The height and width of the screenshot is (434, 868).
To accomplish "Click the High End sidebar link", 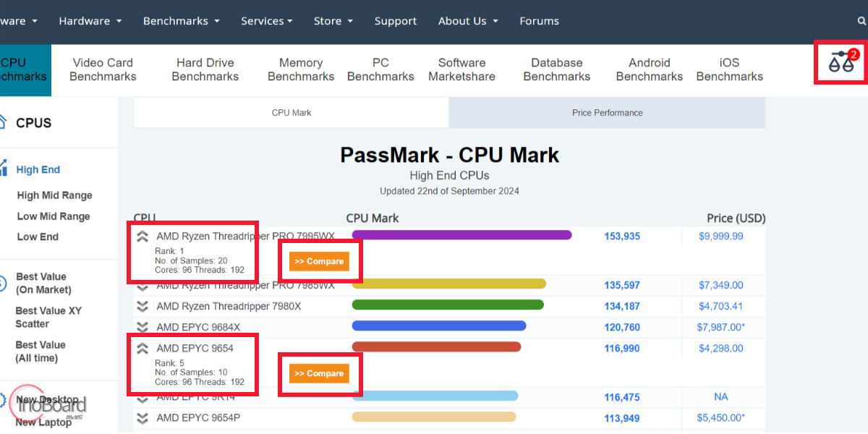I will 38,170.
